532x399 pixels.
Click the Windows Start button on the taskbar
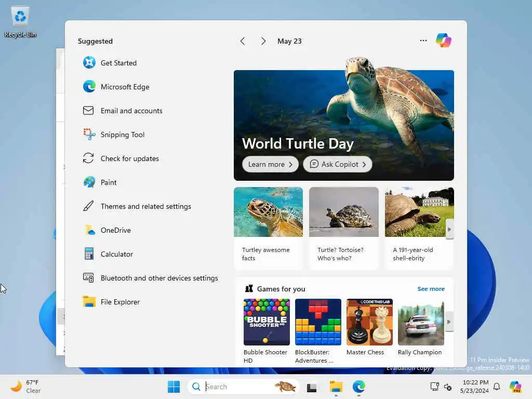tap(174, 387)
